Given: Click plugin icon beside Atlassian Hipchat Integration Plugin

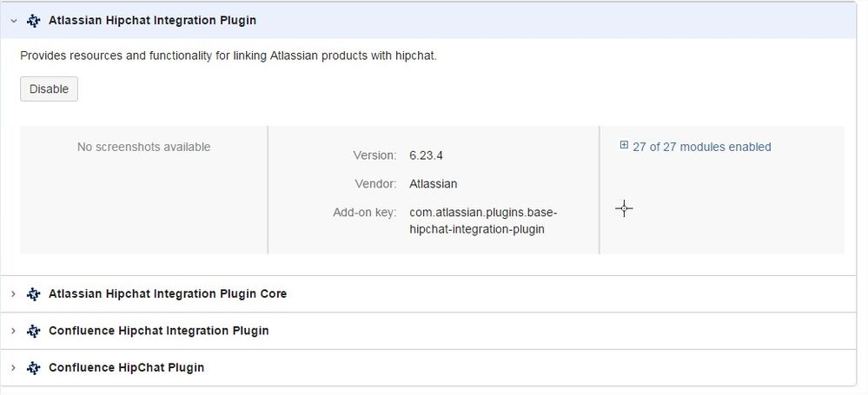Looking at the screenshot, I should click(x=34, y=21).
